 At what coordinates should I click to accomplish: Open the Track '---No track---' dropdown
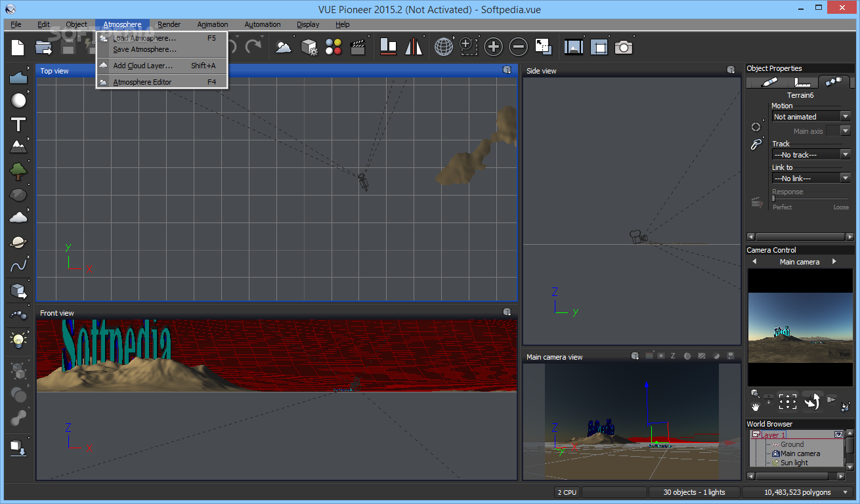(x=811, y=154)
